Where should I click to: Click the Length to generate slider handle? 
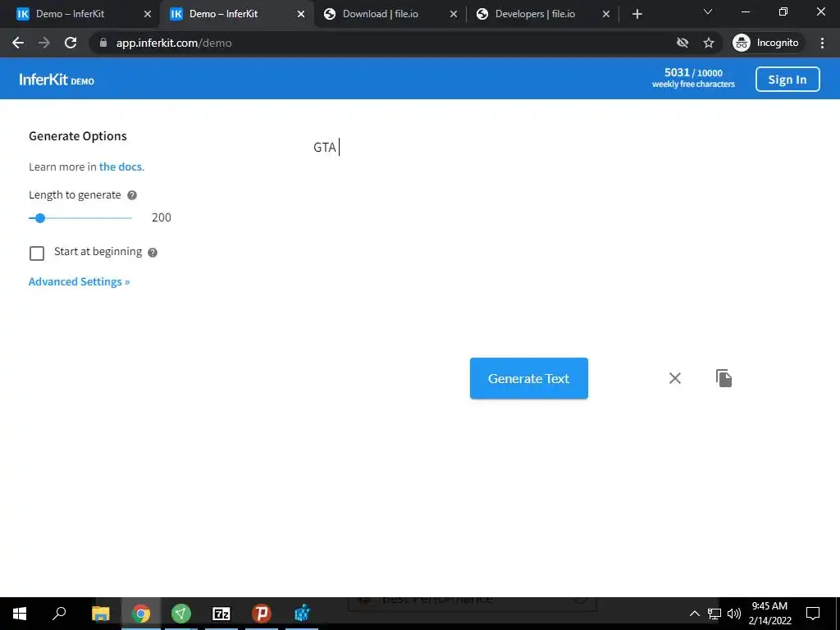(40, 218)
